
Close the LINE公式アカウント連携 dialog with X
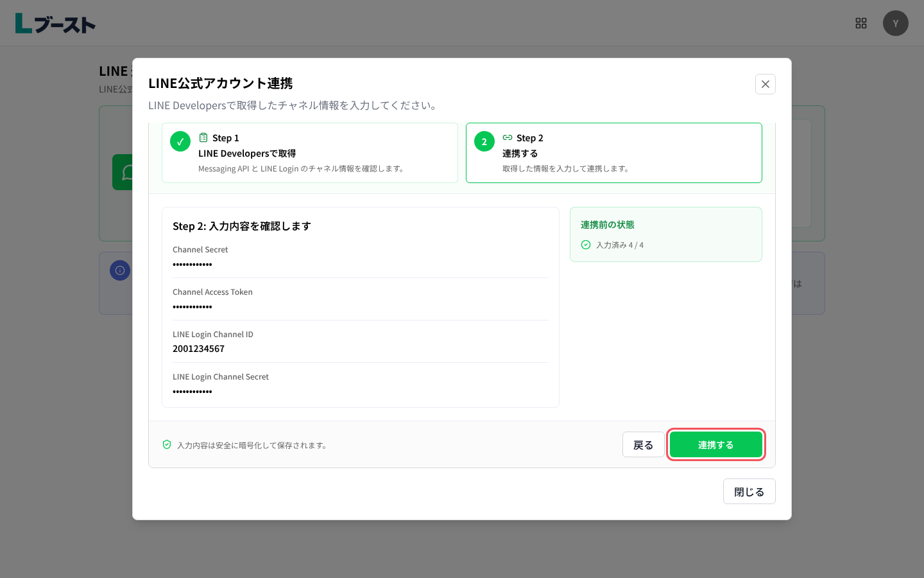pos(766,84)
